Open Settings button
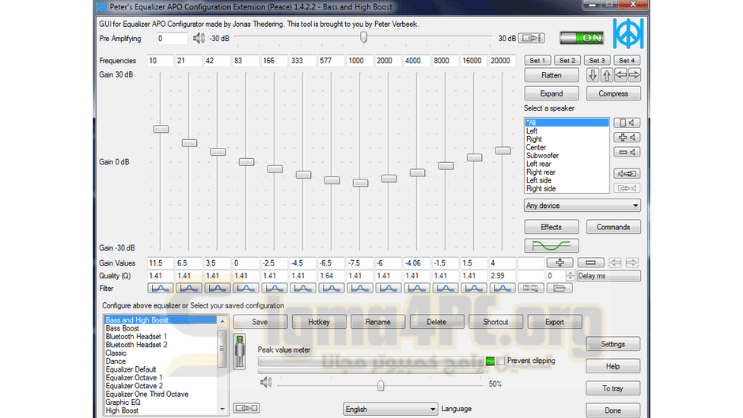 [613, 344]
